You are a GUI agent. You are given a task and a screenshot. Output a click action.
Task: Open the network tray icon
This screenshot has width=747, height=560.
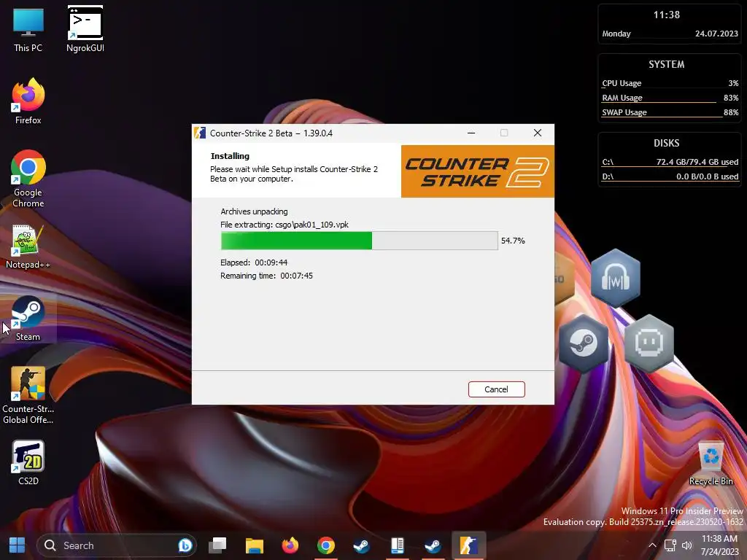(x=670, y=545)
